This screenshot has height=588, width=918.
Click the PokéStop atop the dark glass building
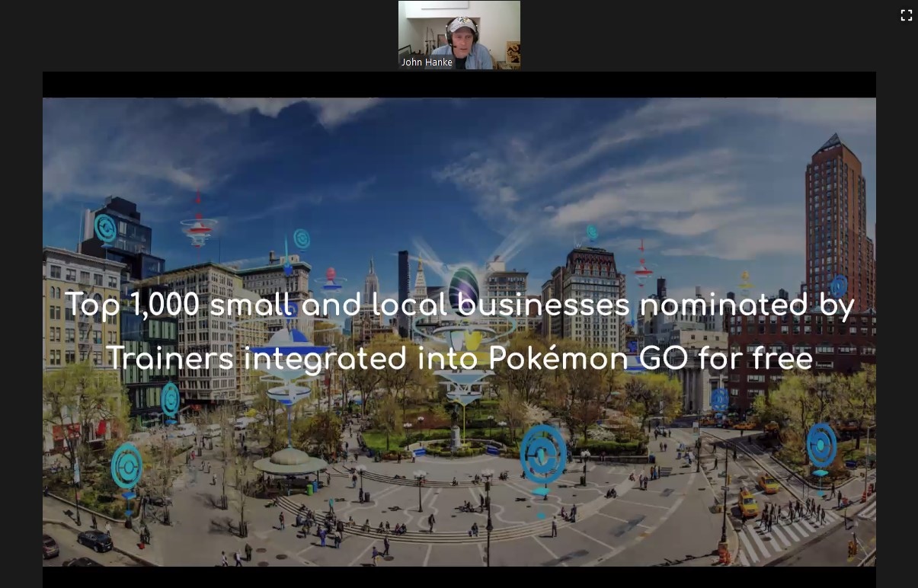coord(105,228)
